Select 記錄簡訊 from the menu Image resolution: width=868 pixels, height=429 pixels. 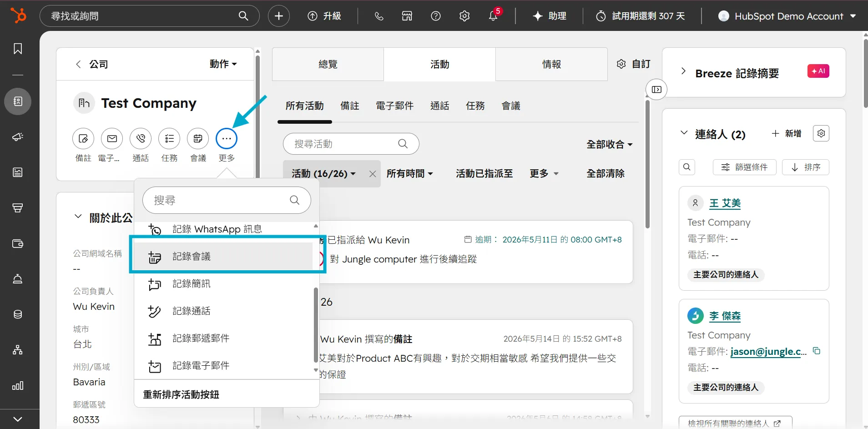pos(224,284)
